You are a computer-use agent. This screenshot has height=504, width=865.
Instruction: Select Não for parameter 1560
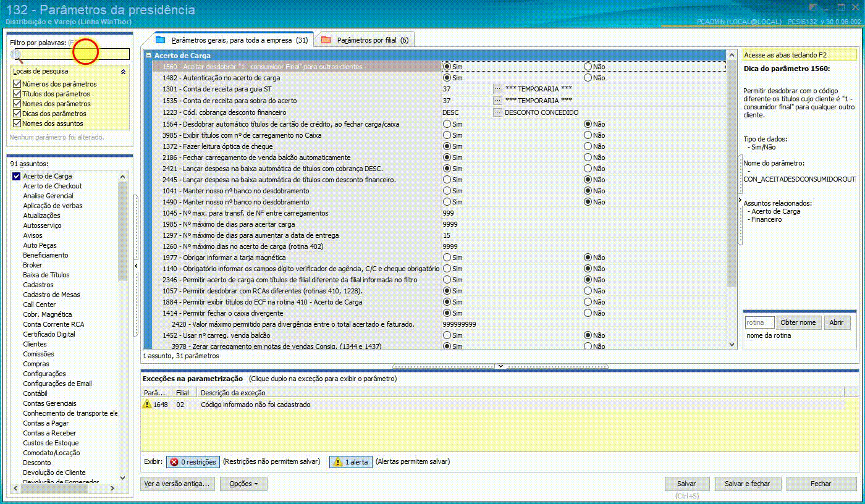coord(588,67)
